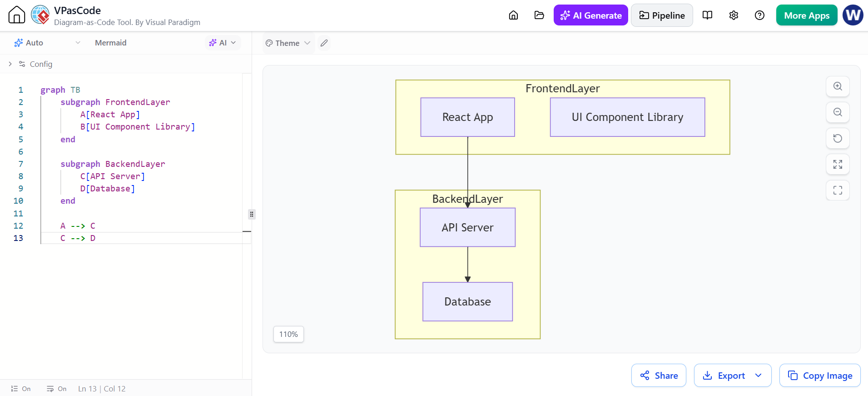Viewport: 868px width, 396px height.
Task: Click code line 'C --> D'
Action: 78,238
